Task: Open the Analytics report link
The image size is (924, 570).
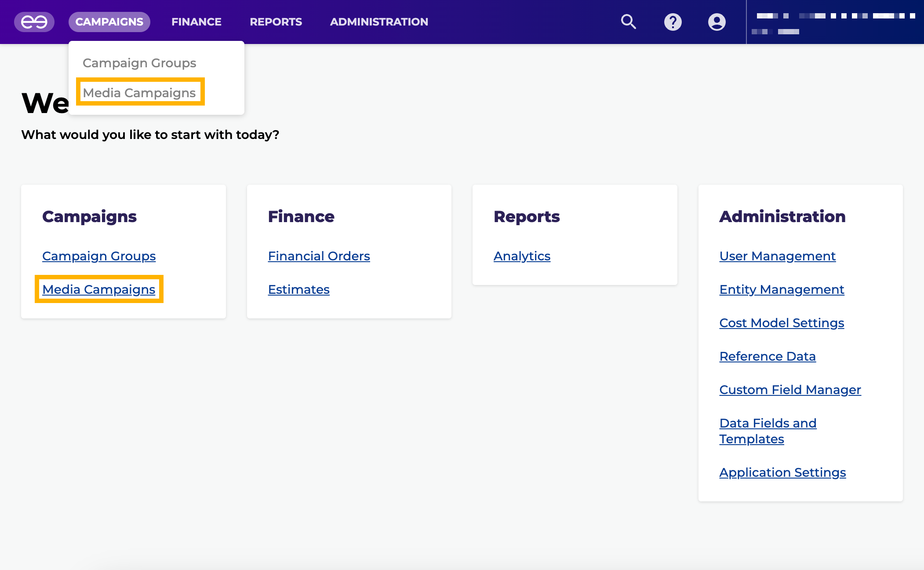Action: [522, 256]
